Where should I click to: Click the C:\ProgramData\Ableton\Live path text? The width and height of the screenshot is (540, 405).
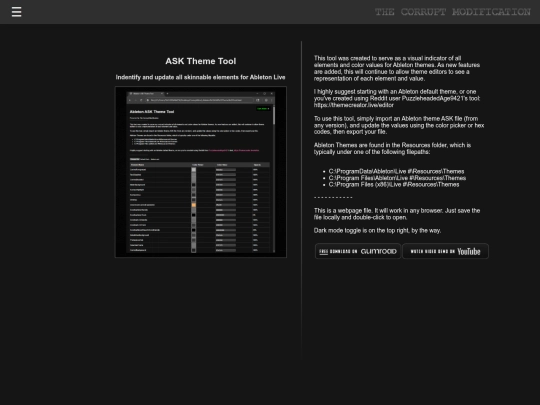(396, 171)
